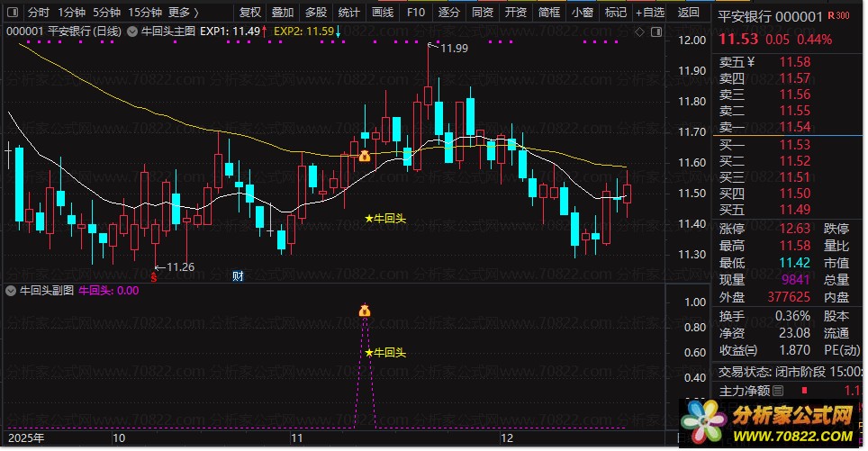Screen dimensions: 868x451
Task: Click the 换手 0.36% value
Action: coord(792,316)
